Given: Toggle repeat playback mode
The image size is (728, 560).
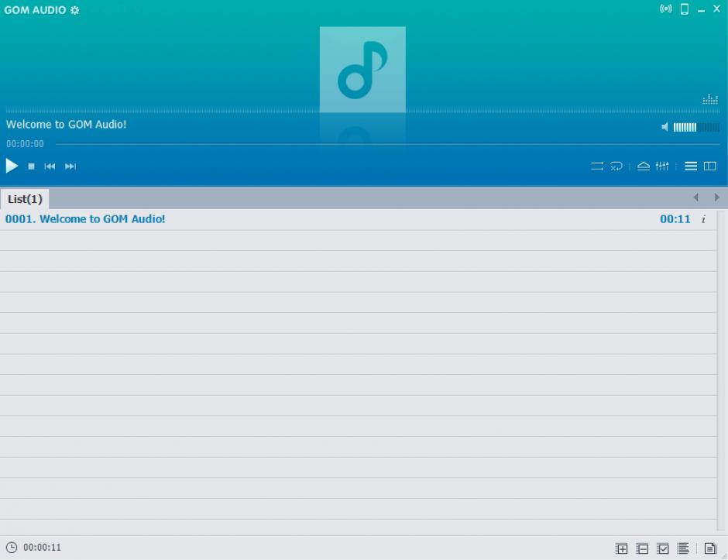Looking at the screenshot, I should click(x=597, y=166).
